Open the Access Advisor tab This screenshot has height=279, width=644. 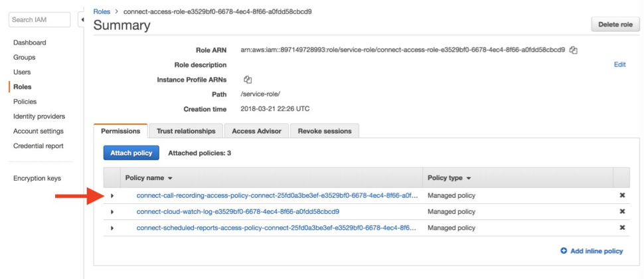coord(257,131)
